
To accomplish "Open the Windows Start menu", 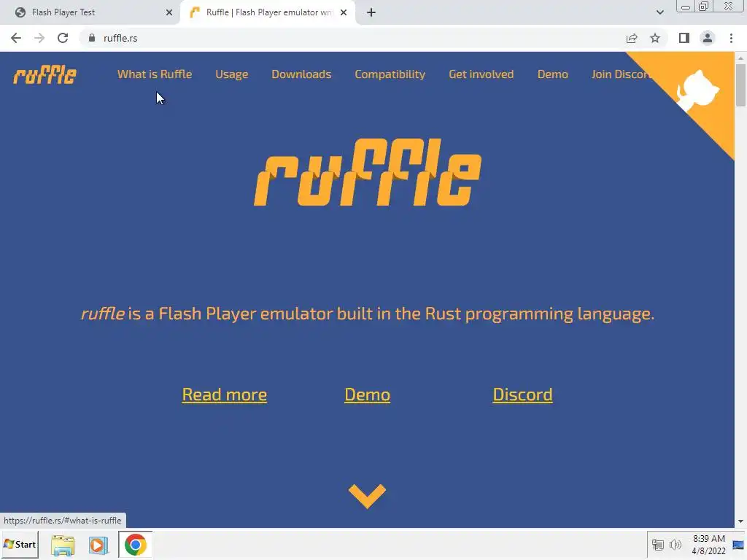I will pos(20,544).
